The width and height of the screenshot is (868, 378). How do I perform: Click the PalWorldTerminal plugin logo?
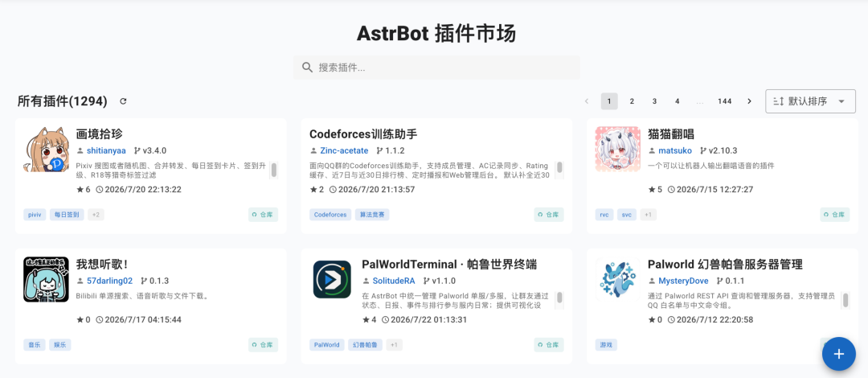(332, 279)
